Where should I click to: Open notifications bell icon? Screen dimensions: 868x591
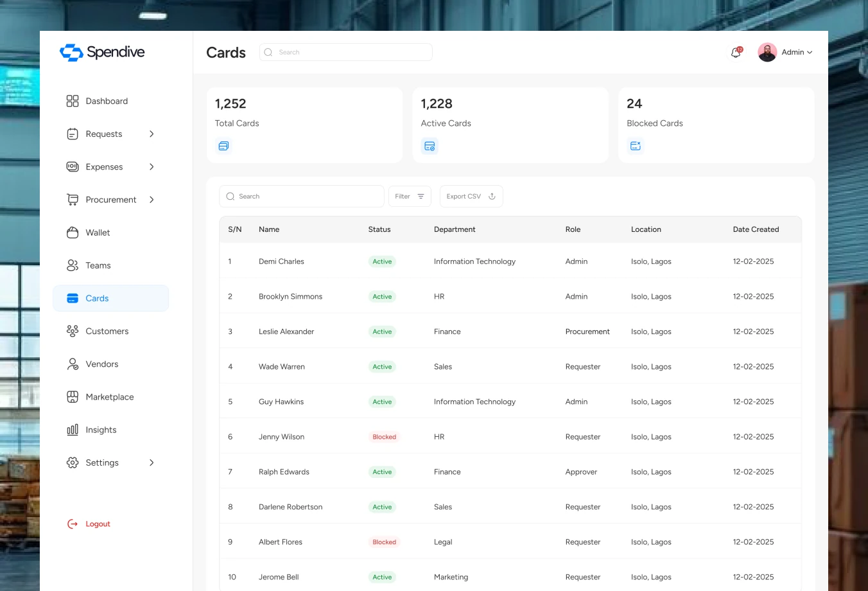click(x=736, y=53)
